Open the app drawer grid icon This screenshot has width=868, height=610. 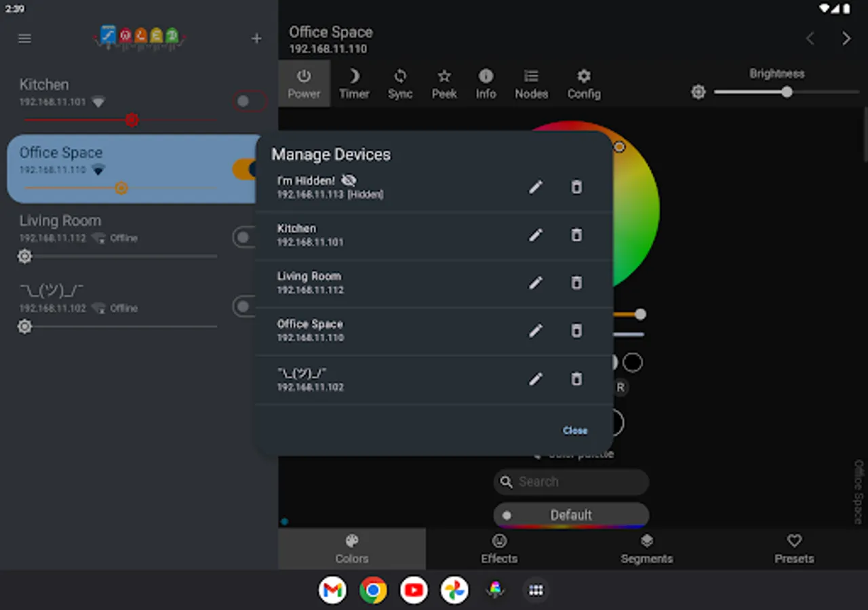click(536, 590)
